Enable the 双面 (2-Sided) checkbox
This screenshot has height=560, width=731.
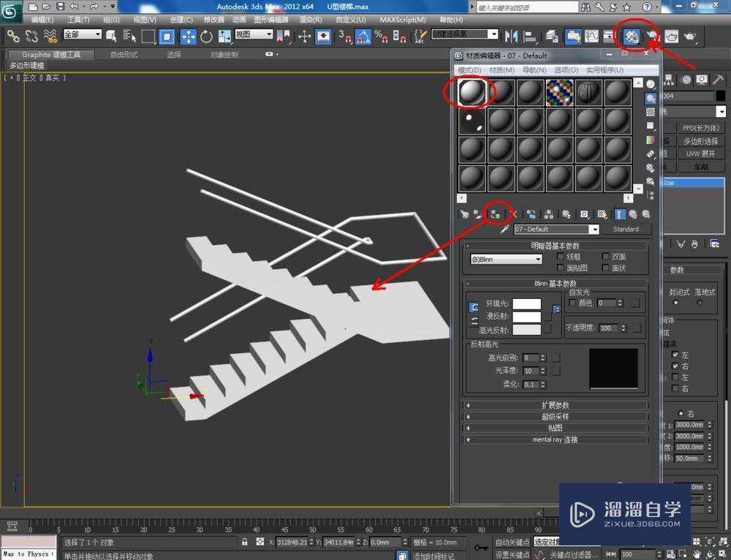(x=605, y=257)
